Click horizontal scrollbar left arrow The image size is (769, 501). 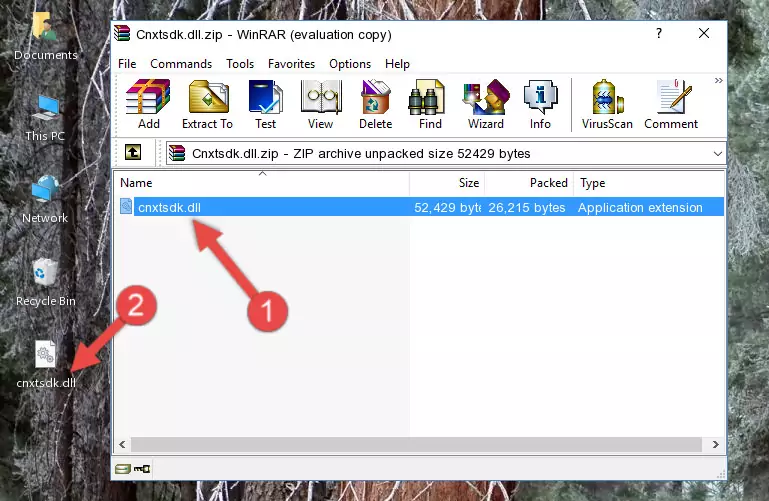[123, 444]
